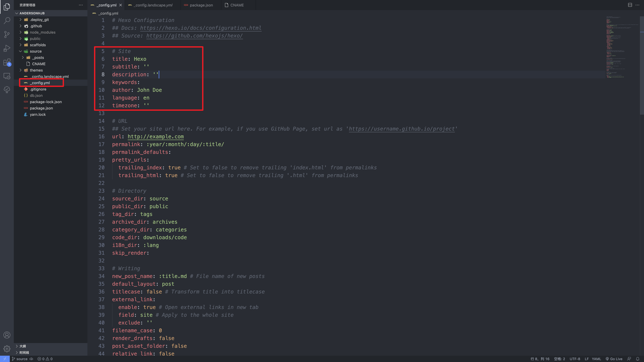Image resolution: width=644 pixels, height=362 pixels.
Task: Collapse the ANDERSONHJB root folder
Action: (x=51, y=13)
